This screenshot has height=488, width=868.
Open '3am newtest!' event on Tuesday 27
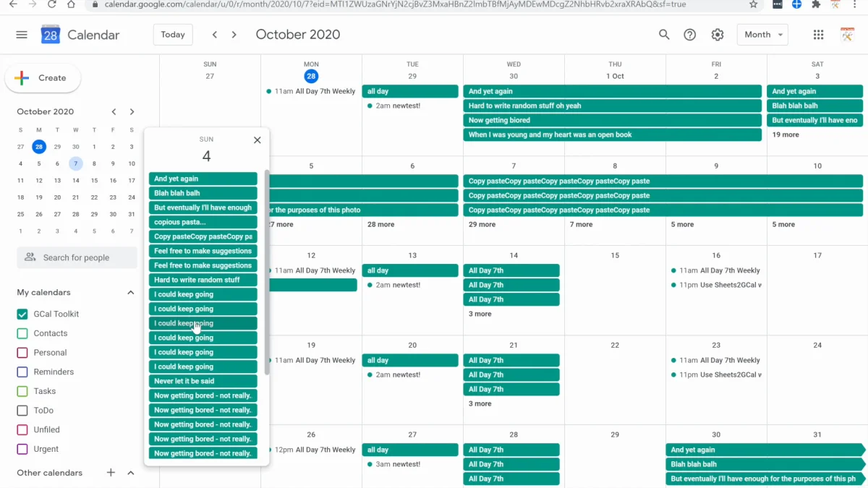click(410, 464)
